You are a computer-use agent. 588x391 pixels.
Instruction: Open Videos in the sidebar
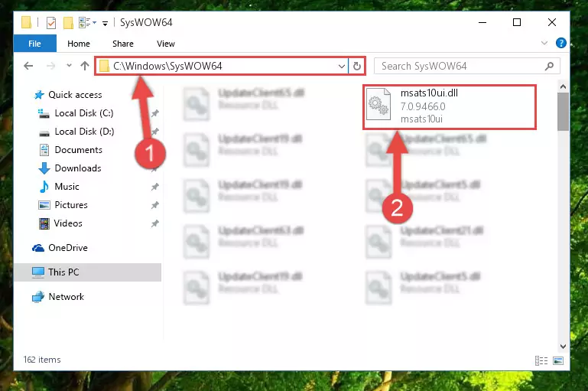tap(68, 223)
